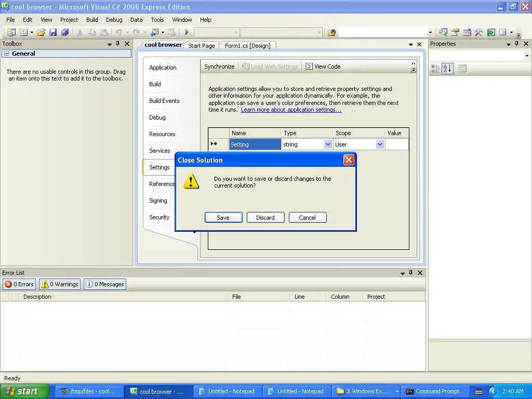This screenshot has height=399, width=532.
Task: Open the Debug menu
Action: [114, 20]
